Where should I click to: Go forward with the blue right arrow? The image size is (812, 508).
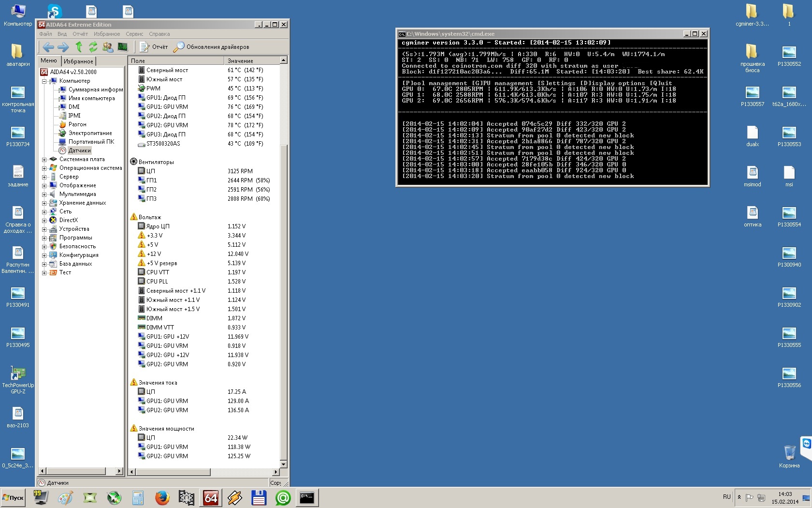pyautogui.click(x=63, y=47)
